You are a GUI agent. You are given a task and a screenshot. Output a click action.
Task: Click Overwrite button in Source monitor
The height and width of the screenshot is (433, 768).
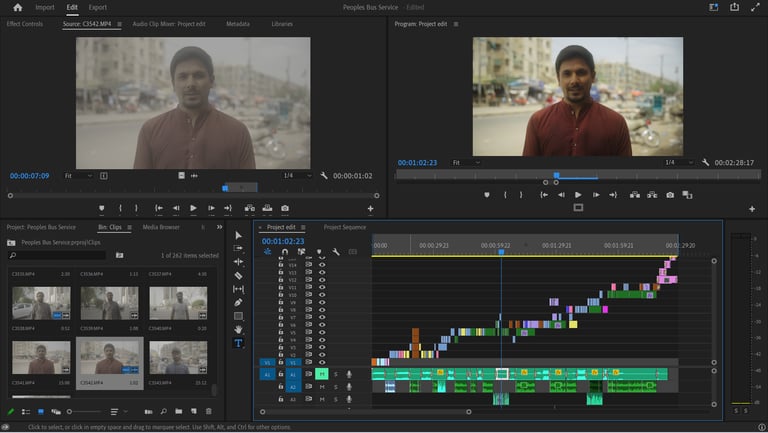(x=267, y=208)
